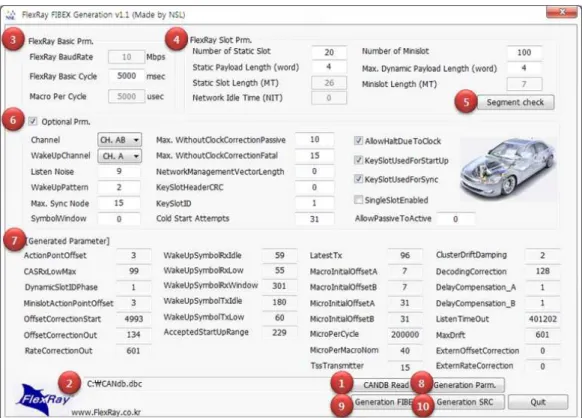Click Max. WithoutClockCorrectionFatal field

coord(314,156)
